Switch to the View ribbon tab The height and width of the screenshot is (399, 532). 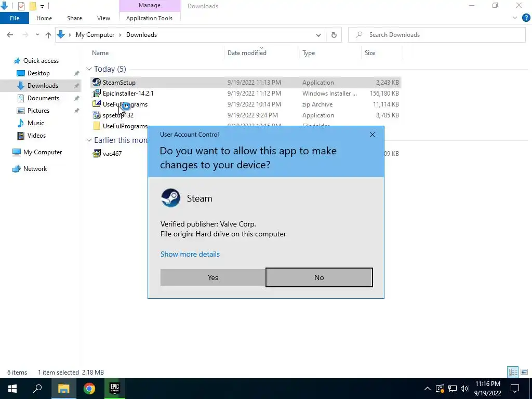103,18
